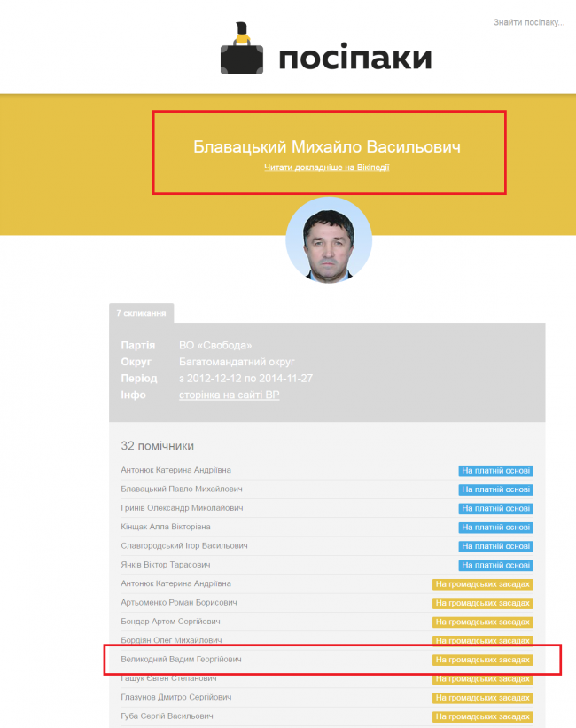
Task: Open 'Читати докладніше на Вікіпедії' link
Action: [326, 167]
